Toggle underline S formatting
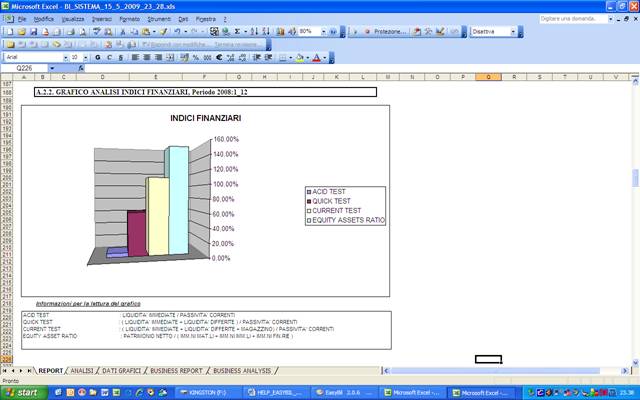The height and width of the screenshot is (400, 640). [x=121, y=58]
